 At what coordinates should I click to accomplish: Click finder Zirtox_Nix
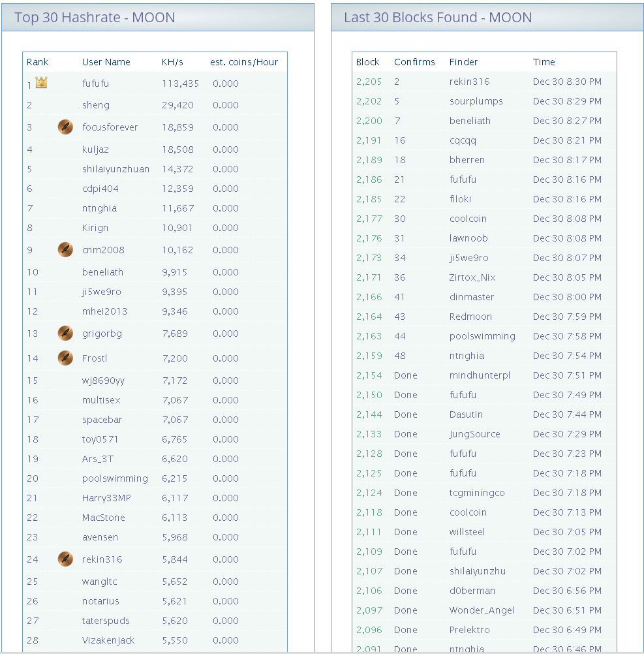pyautogui.click(x=472, y=278)
